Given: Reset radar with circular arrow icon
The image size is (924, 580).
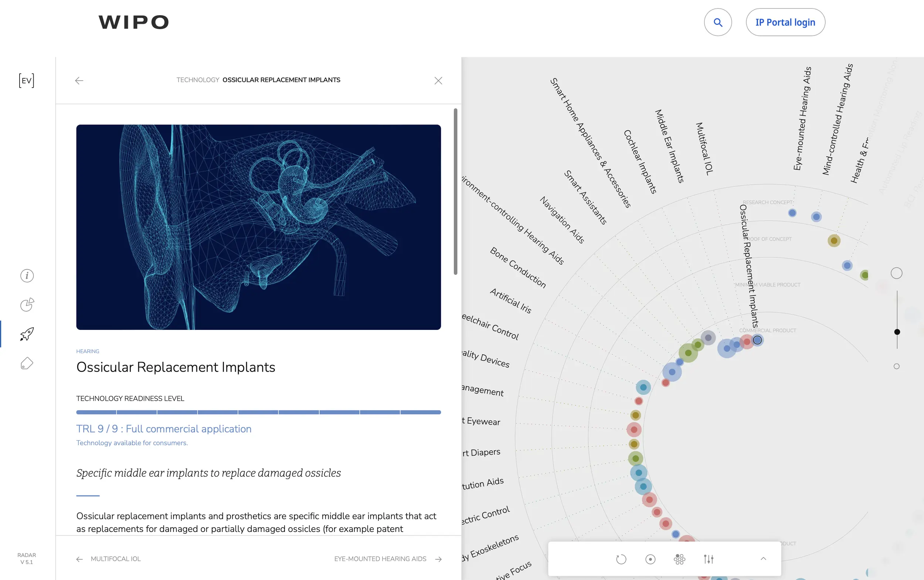Looking at the screenshot, I should [621, 559].
